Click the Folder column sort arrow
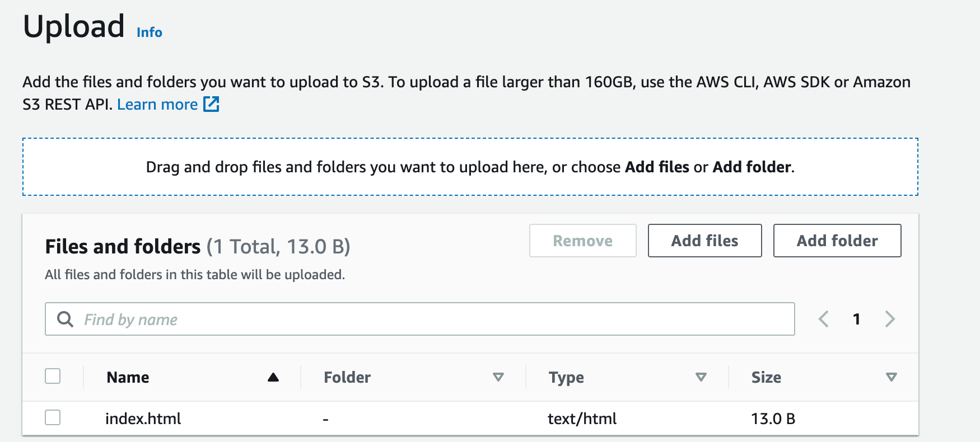This screenshot has width=980, height=442. point(498,377)
